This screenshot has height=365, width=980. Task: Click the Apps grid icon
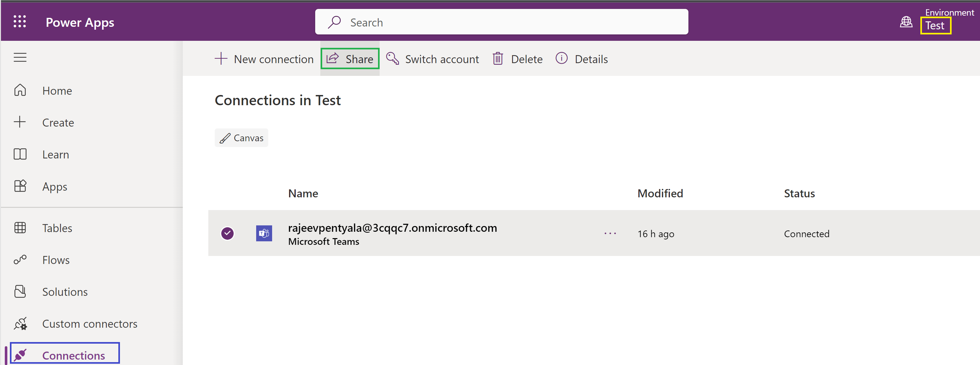click(x=20, y=186)
